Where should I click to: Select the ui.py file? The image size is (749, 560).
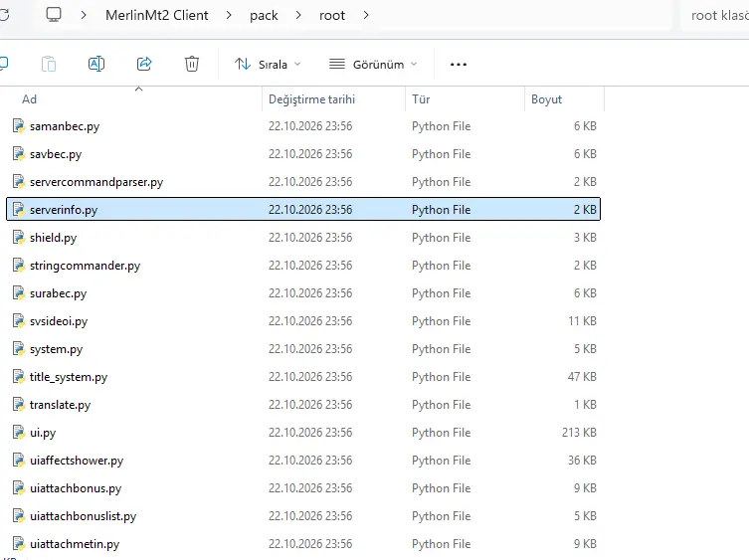[x=303, y=433]
